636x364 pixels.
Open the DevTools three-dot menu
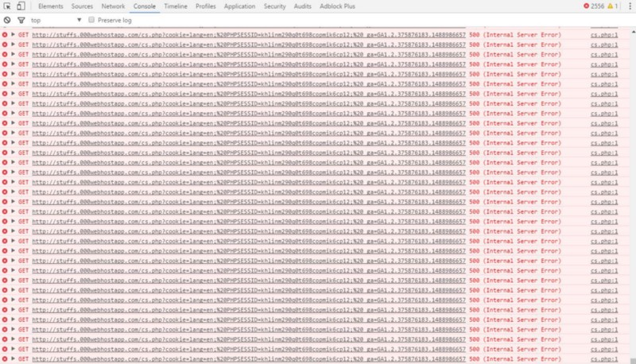[x=628, y=6]
